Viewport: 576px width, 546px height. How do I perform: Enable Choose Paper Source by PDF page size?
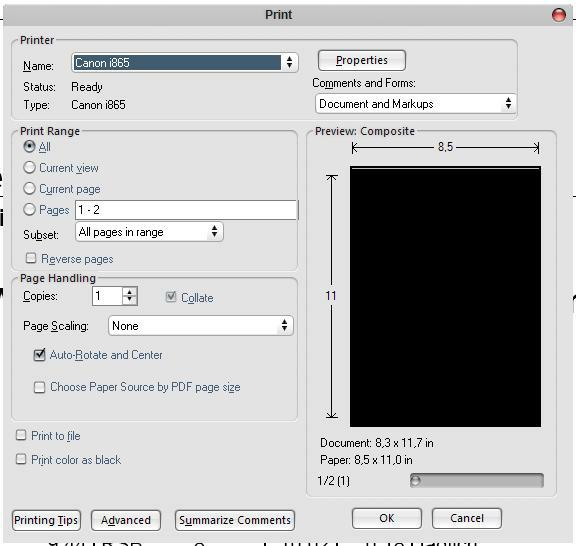tap(39, 387)
